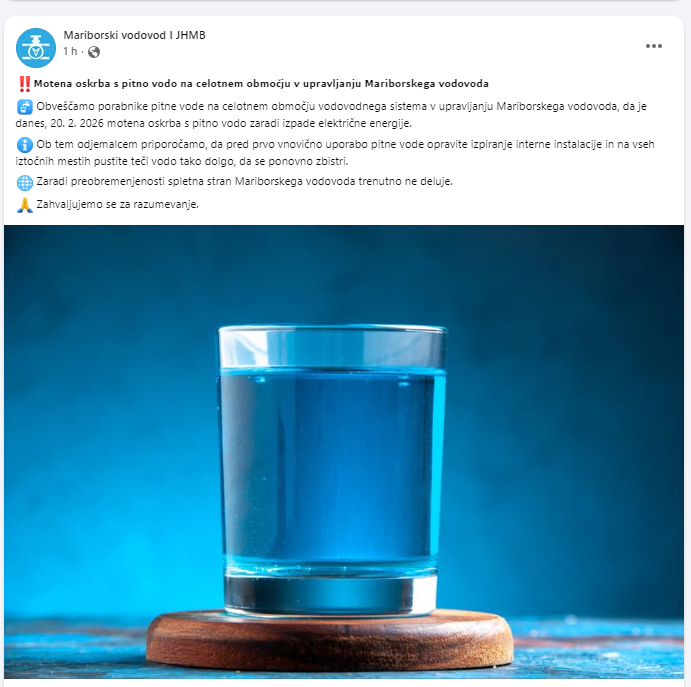691x687 pixels.
Task: Click the wooden coaster in the photo
Action: (330, 641)
